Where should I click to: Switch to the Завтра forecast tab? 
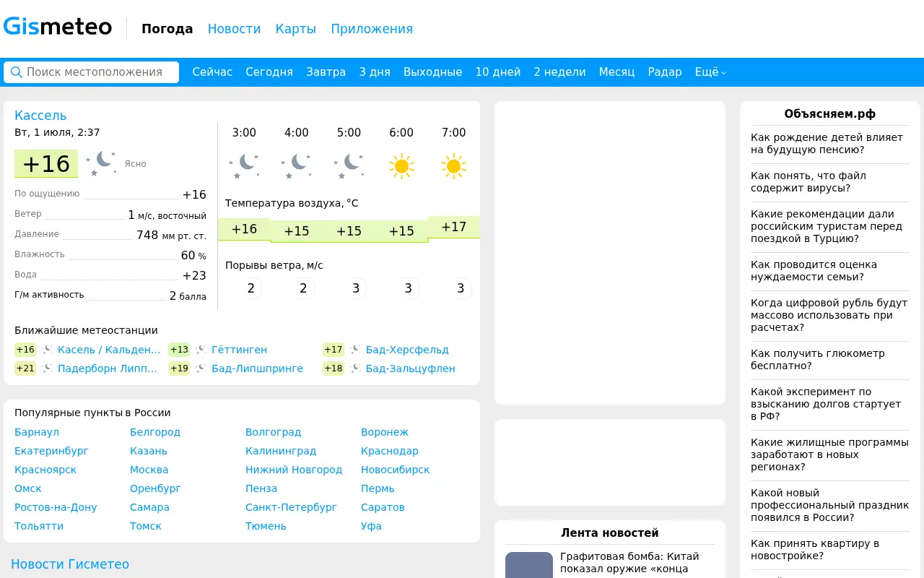click(326, 72)
